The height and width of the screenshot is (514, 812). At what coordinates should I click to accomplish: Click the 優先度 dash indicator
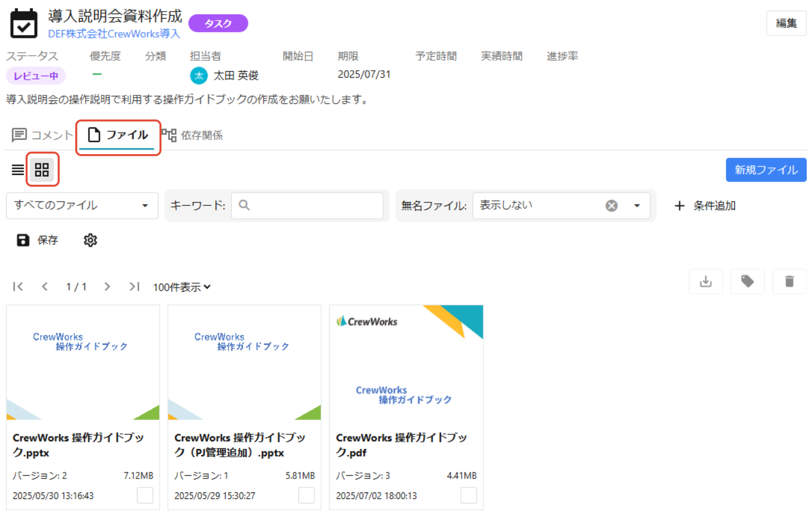pyautogui.click(x=97, y=74)
